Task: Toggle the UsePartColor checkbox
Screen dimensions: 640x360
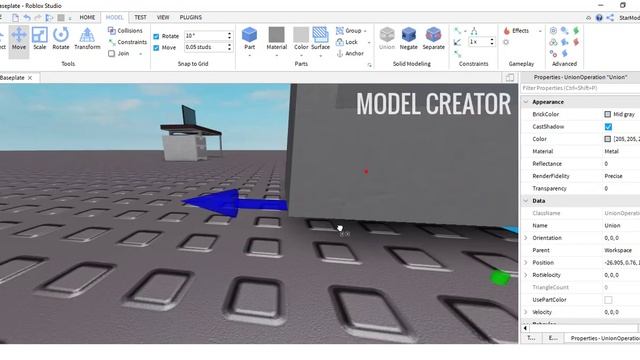Action: [x=608, y=300]
